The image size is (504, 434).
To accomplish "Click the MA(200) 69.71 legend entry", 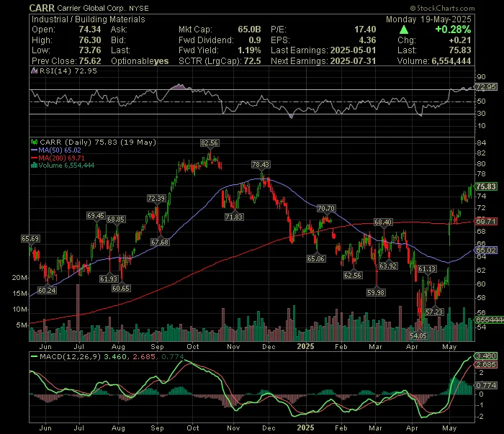I will (58, 158).
